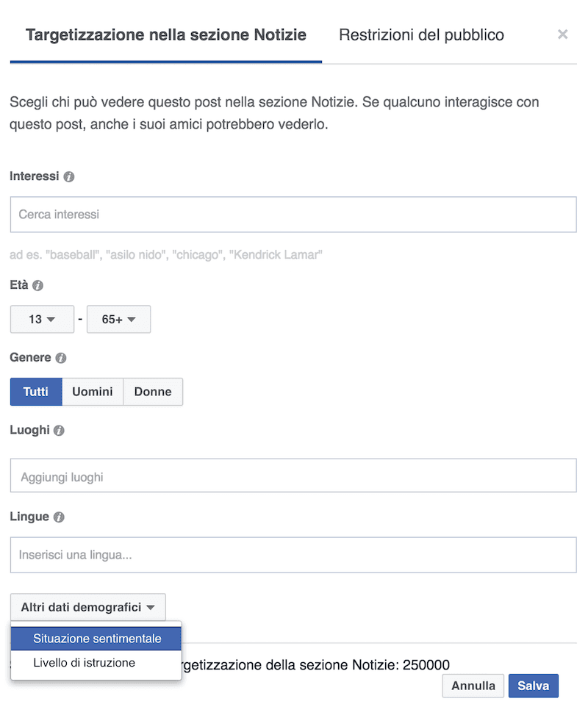Select the Tutti gender option
Viewport: 588px width, 707px height.
pos(36,392)
